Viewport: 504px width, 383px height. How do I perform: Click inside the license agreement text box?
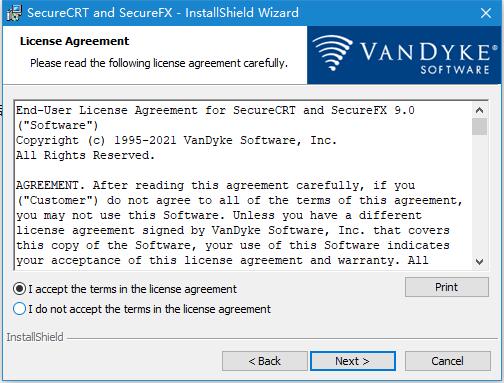tap(243, 185)
